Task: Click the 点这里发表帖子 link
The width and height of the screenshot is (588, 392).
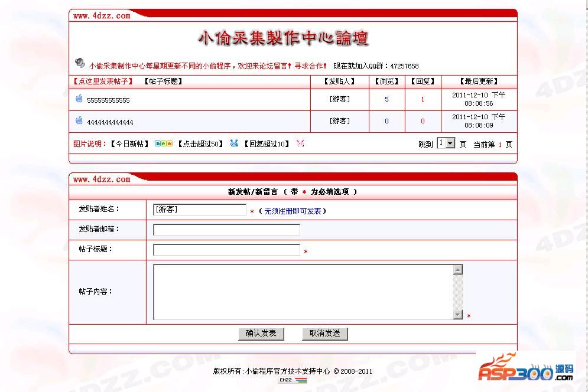Action: [x=103, y=81]
